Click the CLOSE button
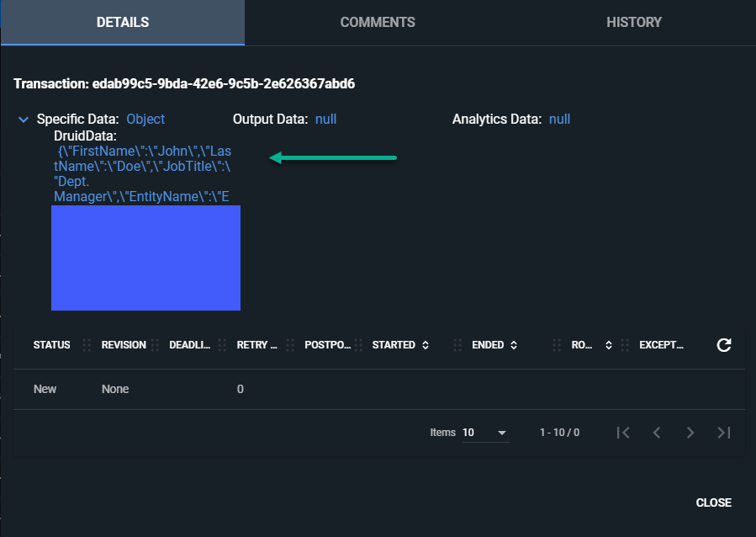756x537 pixels. pos(713,502)
